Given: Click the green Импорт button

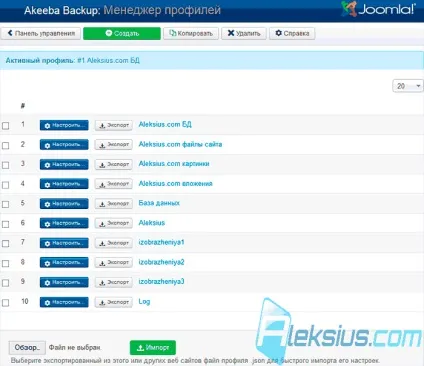Looking at the screenshot, I should (153, 348).
